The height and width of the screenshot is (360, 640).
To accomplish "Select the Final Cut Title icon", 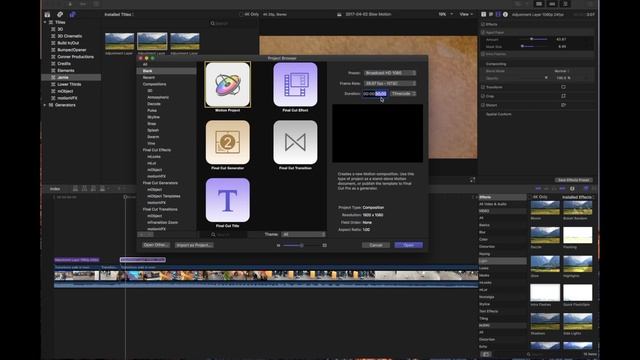I will click(228, 200).
